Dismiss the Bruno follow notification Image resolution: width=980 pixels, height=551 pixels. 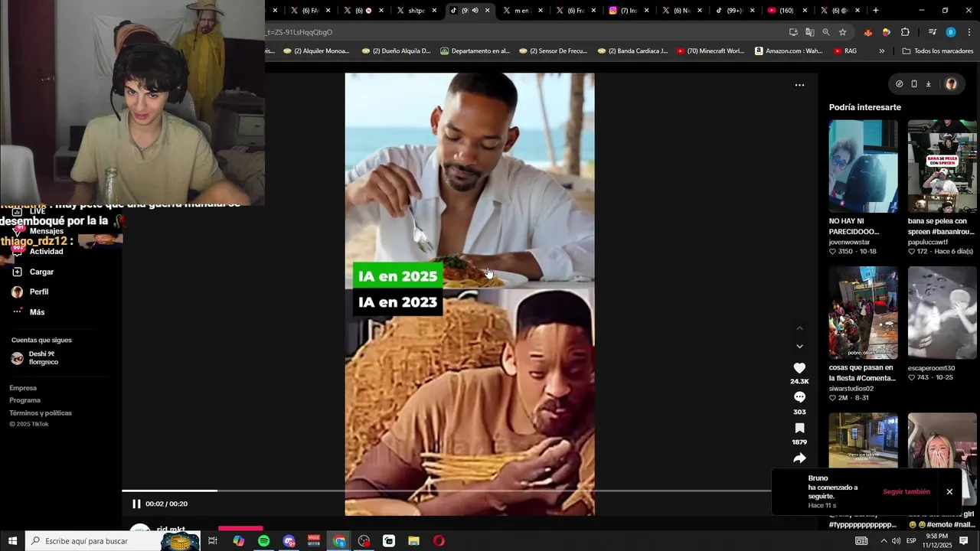[x=949, y=491]
